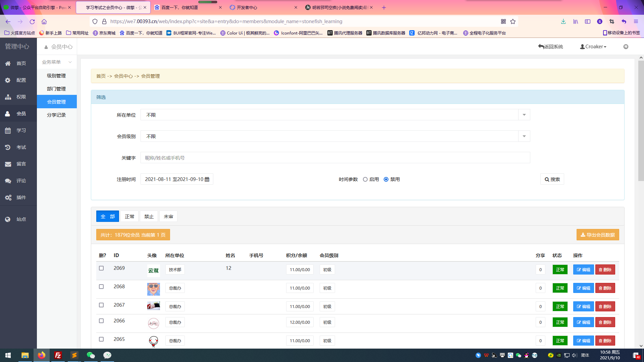Click 正常 status for member 2067
The image size is (644, 362).
[x=560, y=306]
